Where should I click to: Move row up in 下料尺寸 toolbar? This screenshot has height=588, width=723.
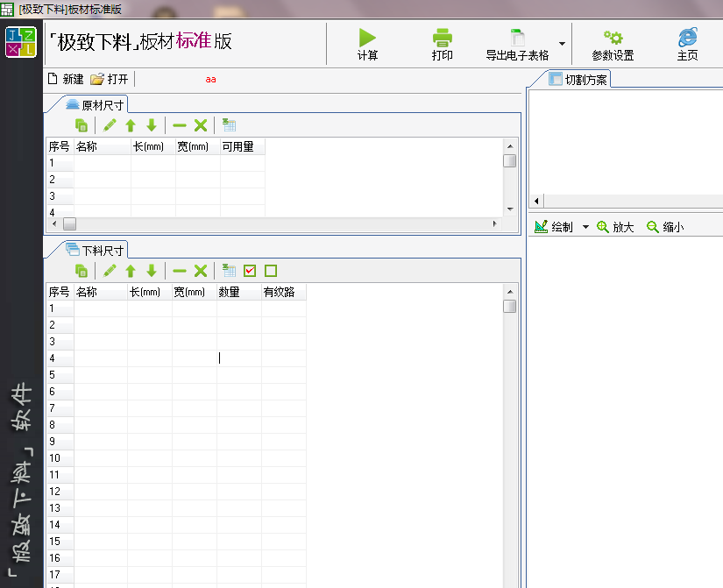pyautogui.click(x=131, y=271)
